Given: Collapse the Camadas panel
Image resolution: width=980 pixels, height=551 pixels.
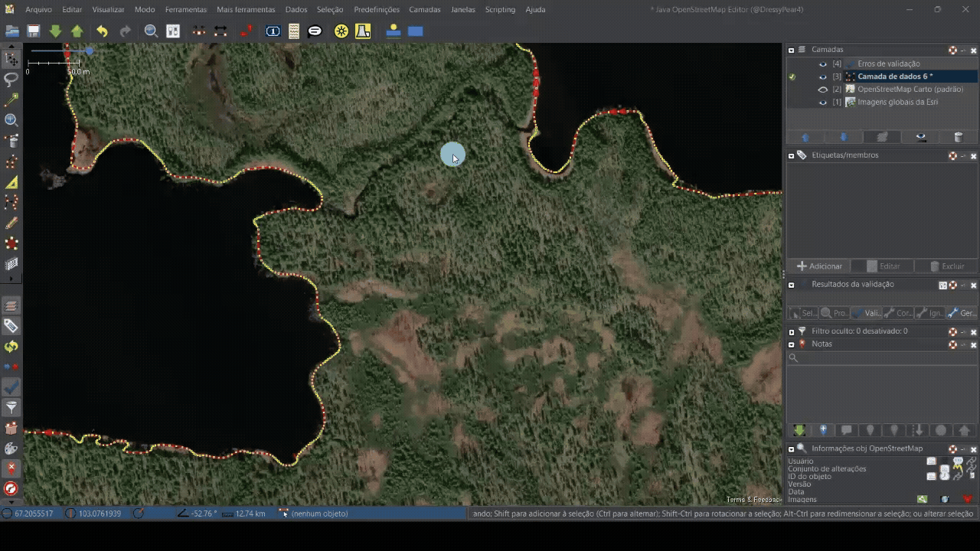Looking at the screenshot, I should click(791, 51).
